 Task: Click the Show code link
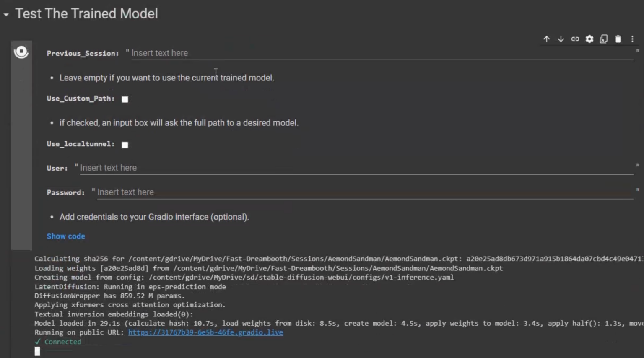tap(66, 236)
